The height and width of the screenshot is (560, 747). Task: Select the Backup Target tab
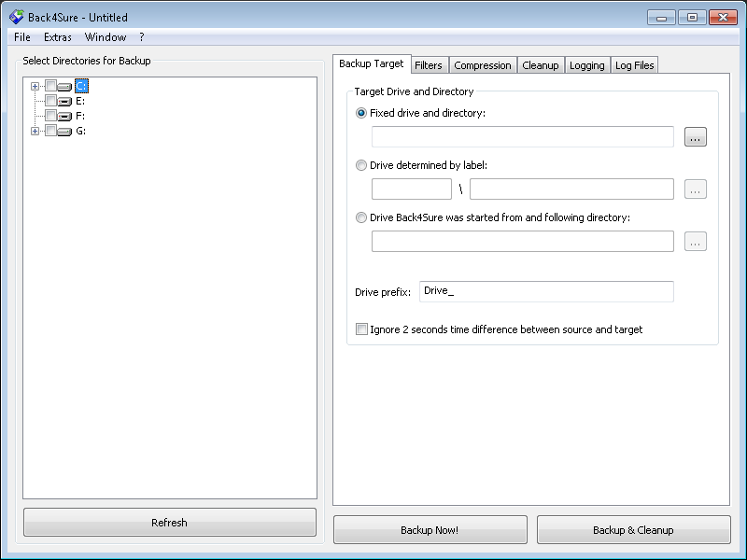pos(372,63)
